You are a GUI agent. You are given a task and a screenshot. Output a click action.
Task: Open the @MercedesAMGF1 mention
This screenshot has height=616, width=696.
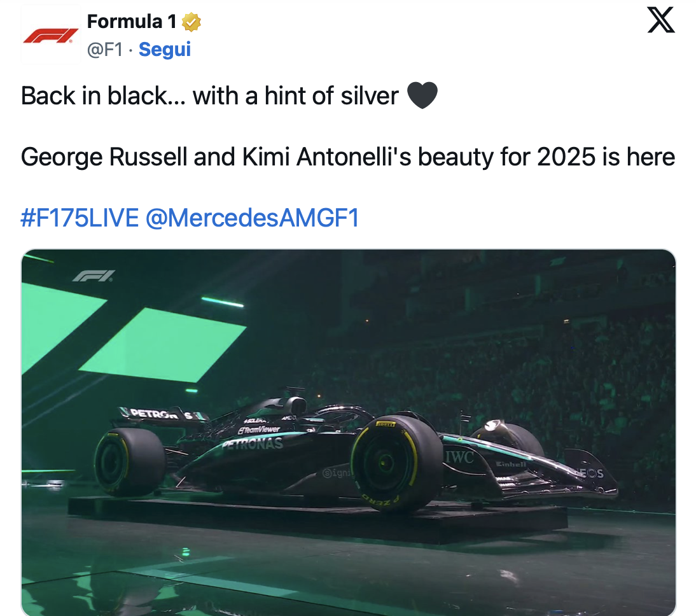[252, 218]
